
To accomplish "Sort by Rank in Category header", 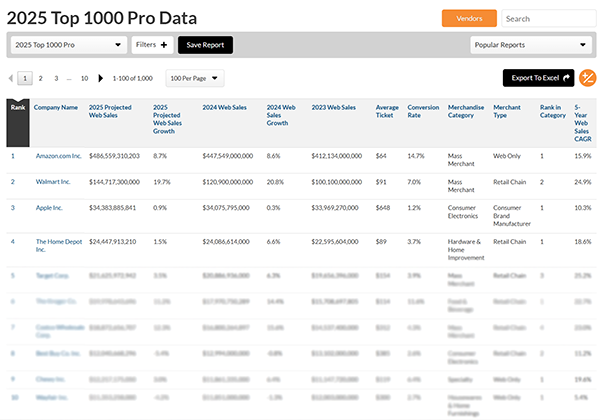I will pyautogui.click(x=553, y=111).
